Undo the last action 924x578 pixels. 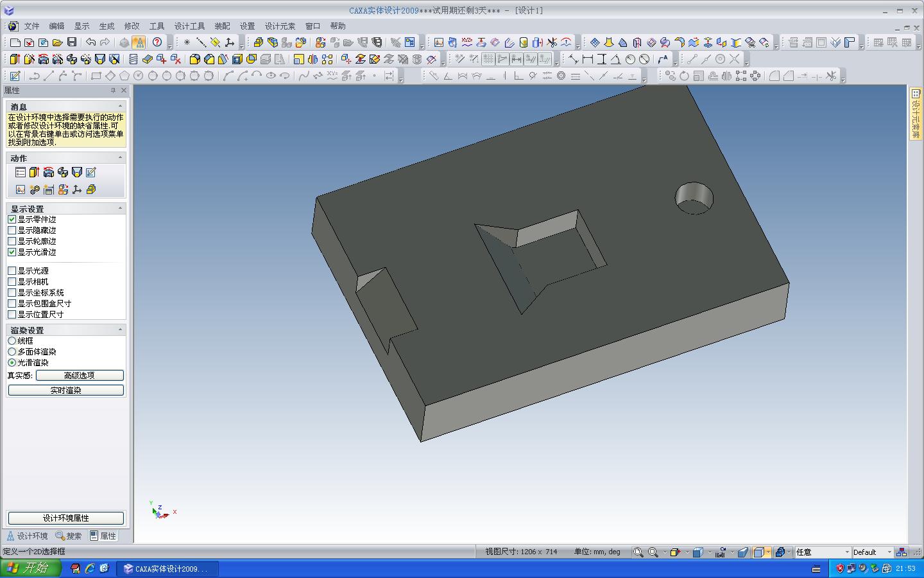91,42
